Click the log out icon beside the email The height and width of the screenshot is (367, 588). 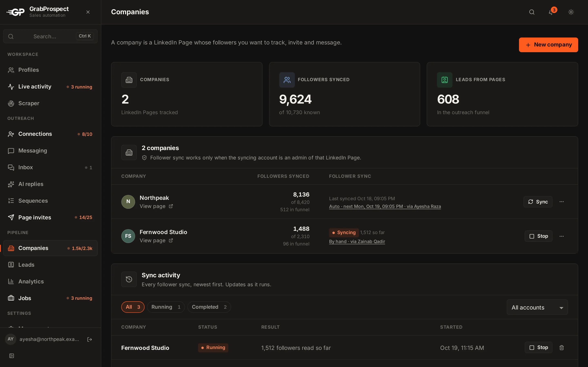point(90,339)
